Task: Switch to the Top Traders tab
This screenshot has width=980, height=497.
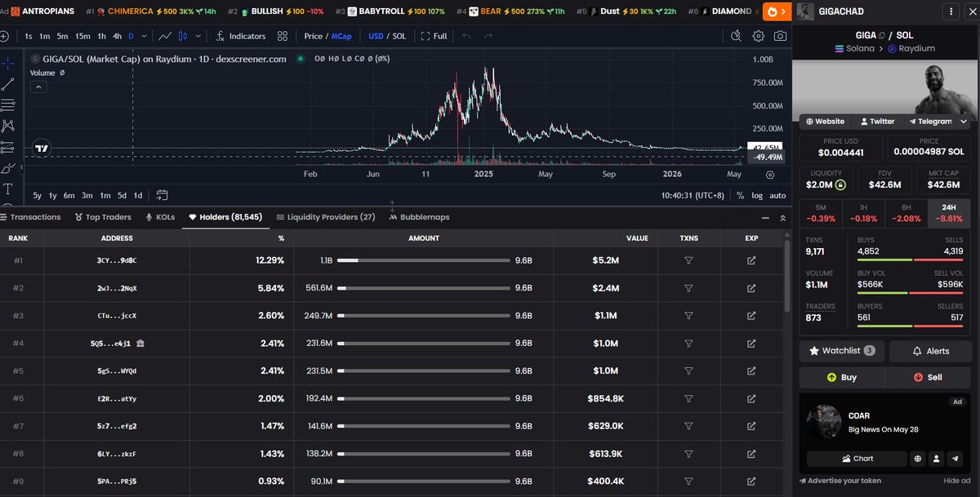Action: (x=103, y=217)
